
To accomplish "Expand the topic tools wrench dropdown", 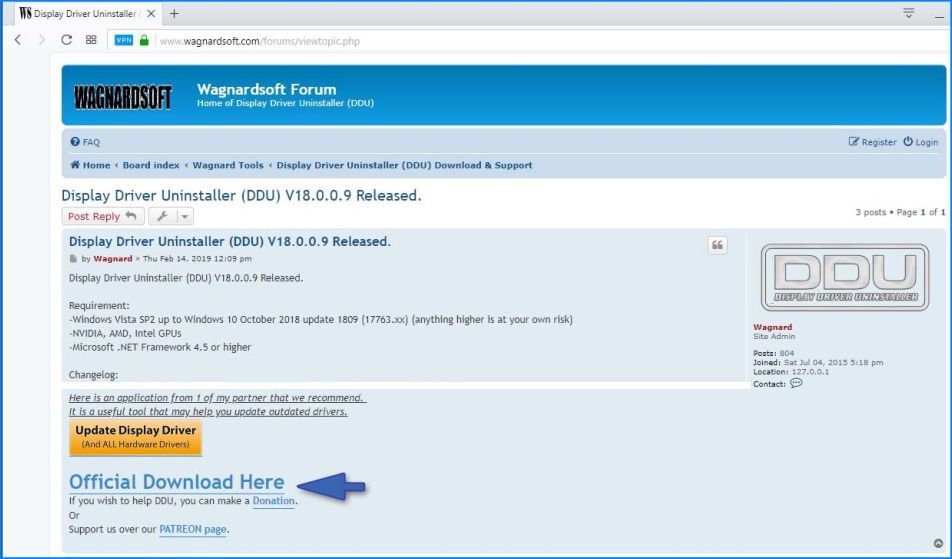I will [172, 216].
